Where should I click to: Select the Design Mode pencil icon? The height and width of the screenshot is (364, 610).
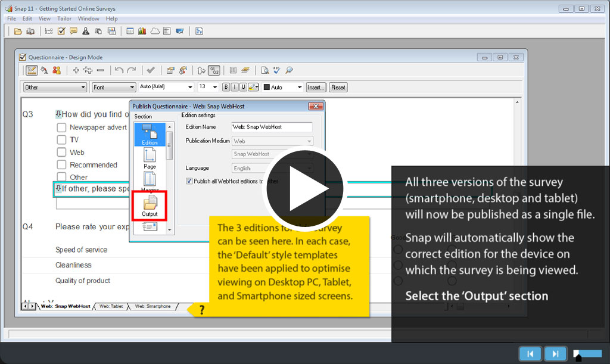32,70
